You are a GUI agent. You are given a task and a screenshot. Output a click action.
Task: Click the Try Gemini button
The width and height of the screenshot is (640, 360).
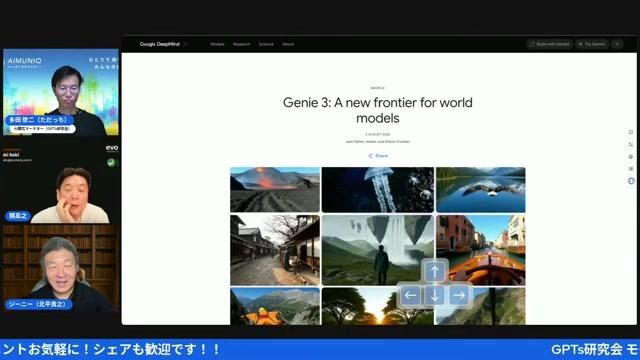592,44
